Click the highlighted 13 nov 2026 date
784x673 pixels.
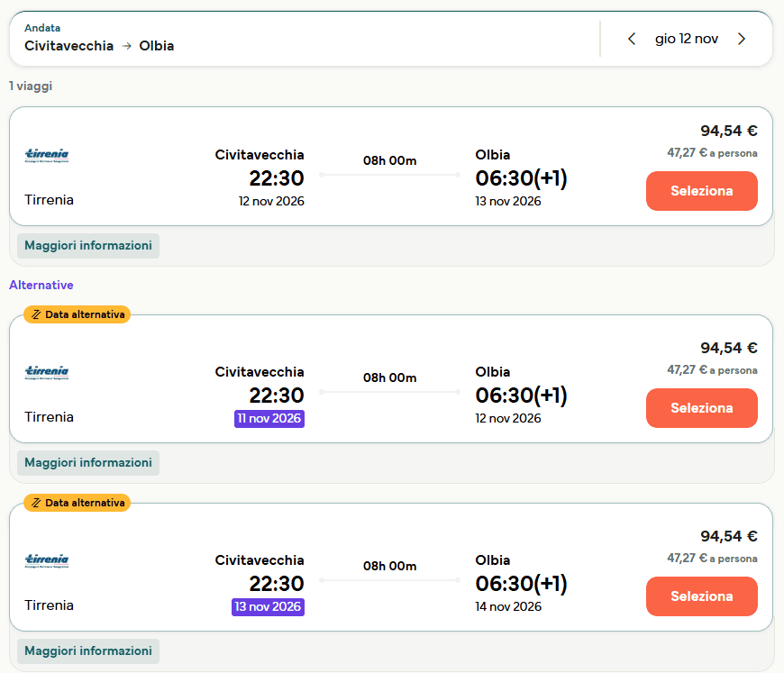[268, 606]
